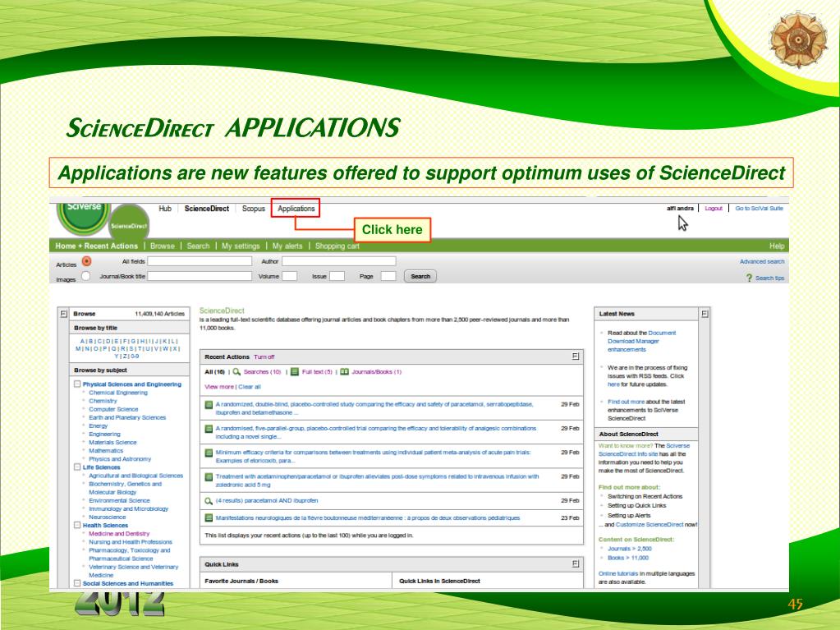This screenshot has width=840, height=630.
Task: Click the Full text document icon
Action: click(295, 372)
